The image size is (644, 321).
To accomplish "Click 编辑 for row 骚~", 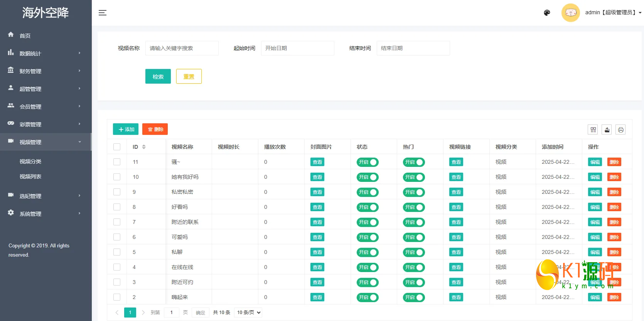I will point(595,162).
